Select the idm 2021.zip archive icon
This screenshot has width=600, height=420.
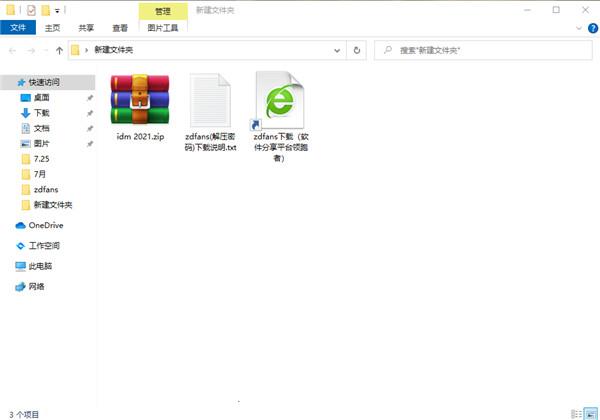tap(140, 99)
